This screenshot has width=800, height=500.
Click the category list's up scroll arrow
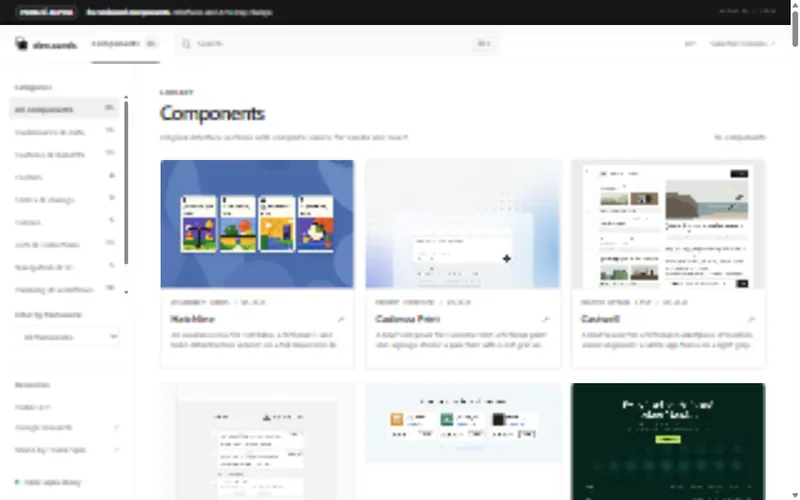point(126,97)
